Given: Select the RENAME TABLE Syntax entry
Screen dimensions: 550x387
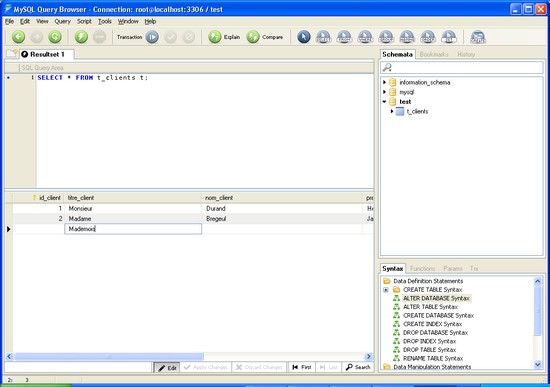Looking at the screenshot, I should tap(433, 358).
